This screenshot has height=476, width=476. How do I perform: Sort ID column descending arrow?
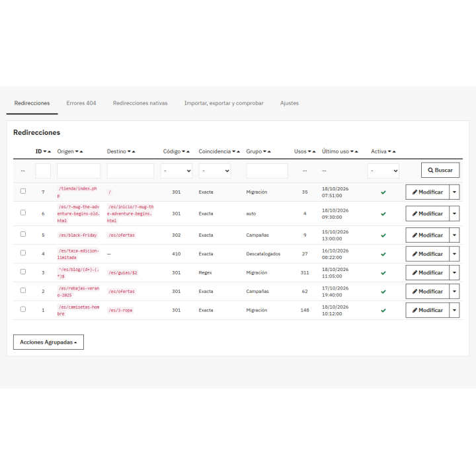tap(45, 151)
